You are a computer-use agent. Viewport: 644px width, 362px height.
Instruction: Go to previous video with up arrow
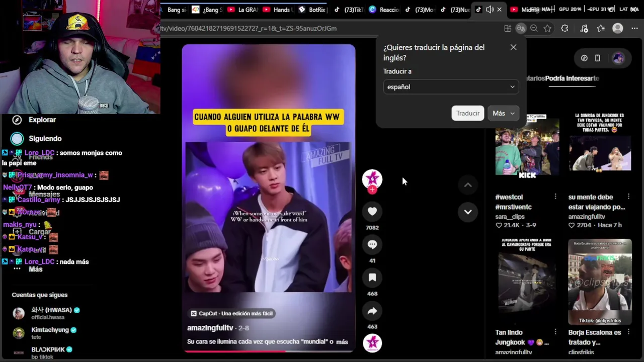pos(468,185)
